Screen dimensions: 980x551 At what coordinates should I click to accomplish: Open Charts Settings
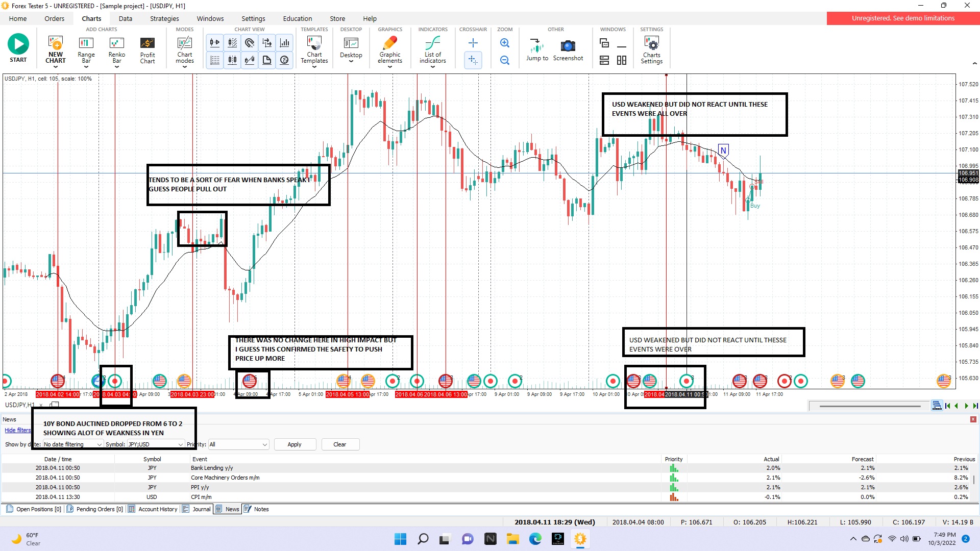[x=651, y=50]
